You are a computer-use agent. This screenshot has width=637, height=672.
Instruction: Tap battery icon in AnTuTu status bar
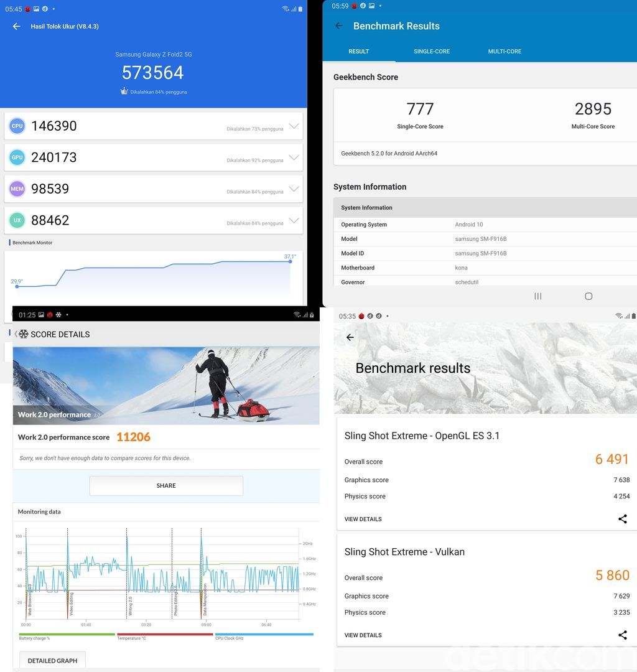pos(300,9)
